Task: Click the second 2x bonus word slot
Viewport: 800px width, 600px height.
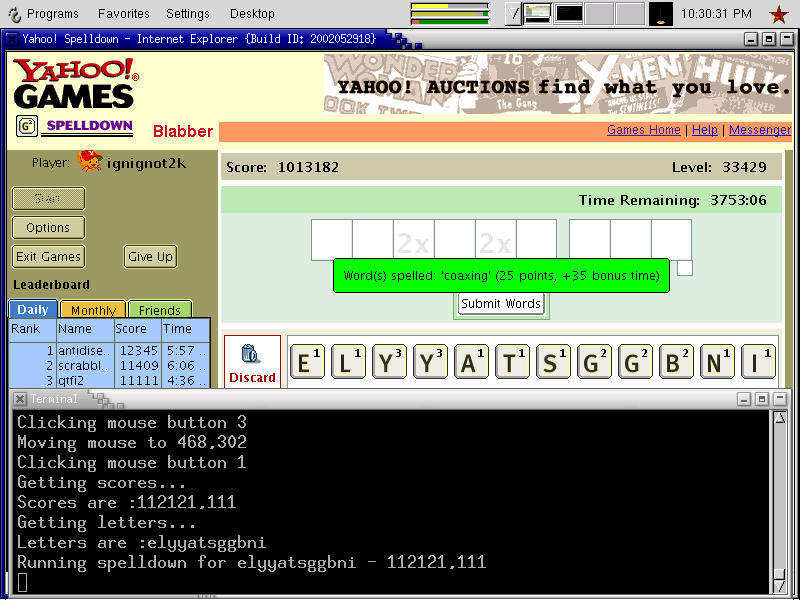Action: click(x=495, y=240)
